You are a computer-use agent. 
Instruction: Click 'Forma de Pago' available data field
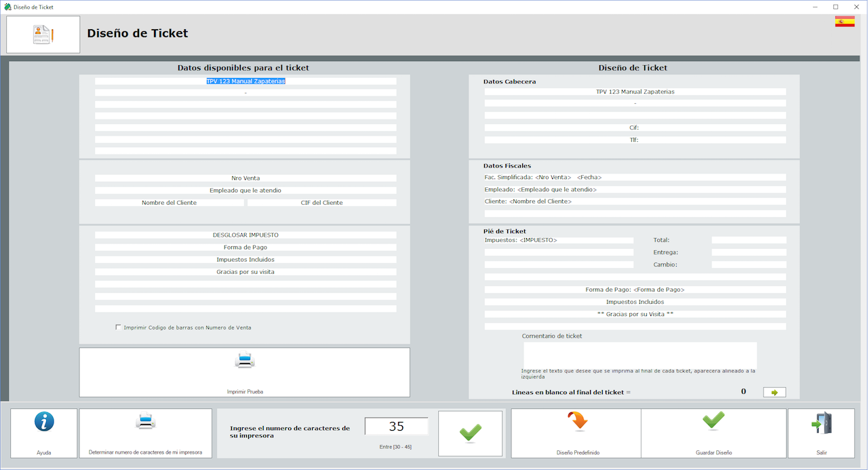point(245,248)
